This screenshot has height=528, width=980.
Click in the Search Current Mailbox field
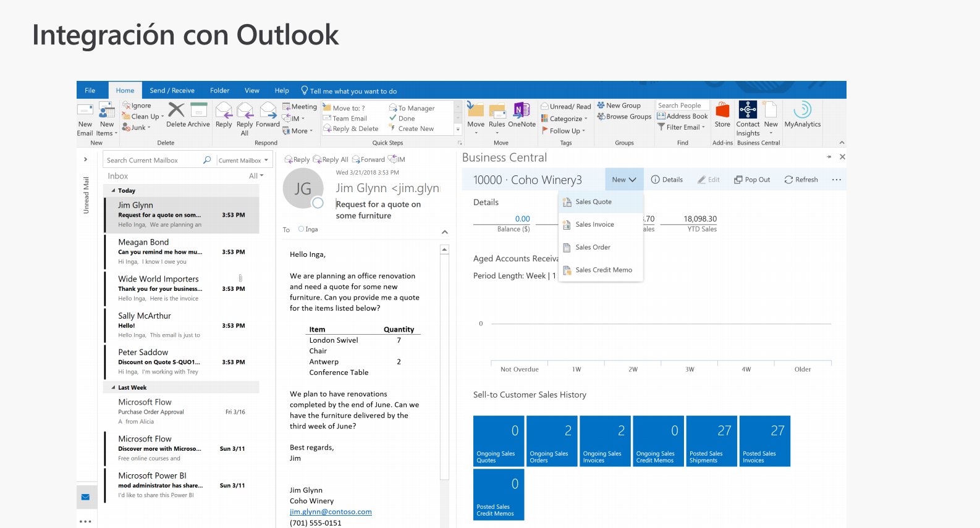153,160
